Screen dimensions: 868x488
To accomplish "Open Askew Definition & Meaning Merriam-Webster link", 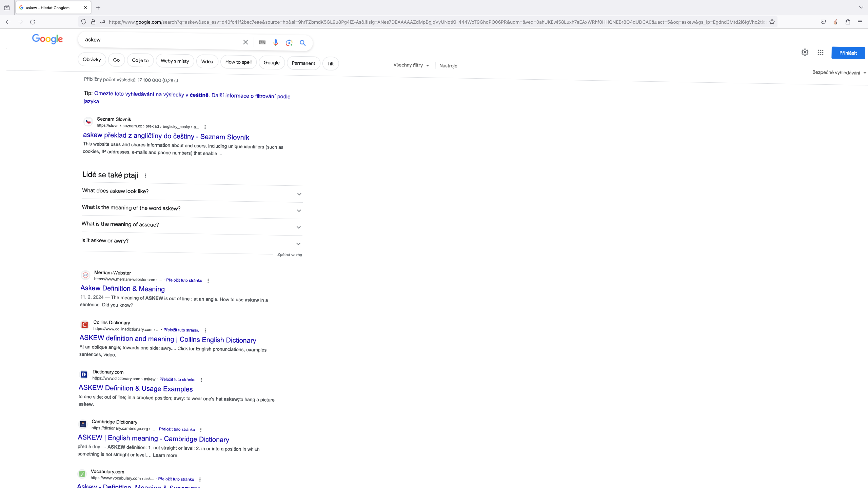I will 122,288.
